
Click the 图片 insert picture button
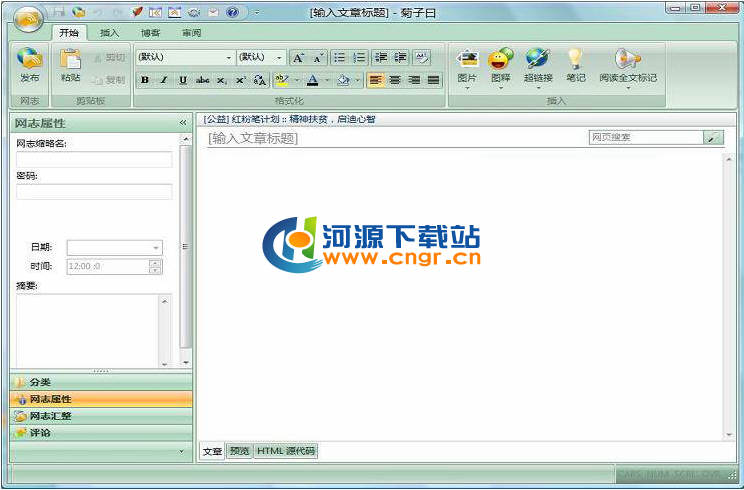point(467,68)
